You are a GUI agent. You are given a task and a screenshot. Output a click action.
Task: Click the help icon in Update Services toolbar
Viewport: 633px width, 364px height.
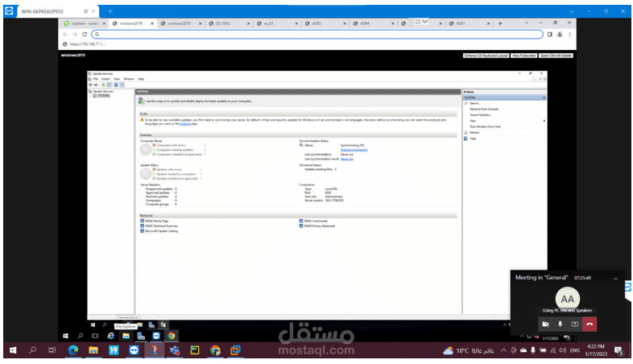click(116, 85)
